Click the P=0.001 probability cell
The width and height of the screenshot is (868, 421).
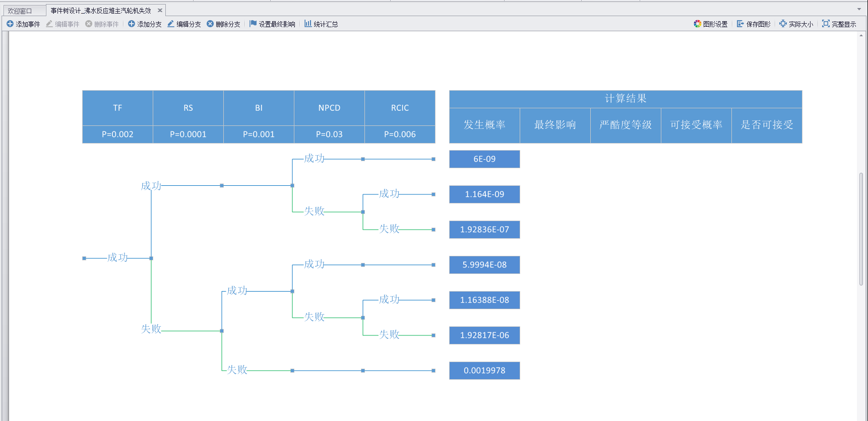(259, 134)
